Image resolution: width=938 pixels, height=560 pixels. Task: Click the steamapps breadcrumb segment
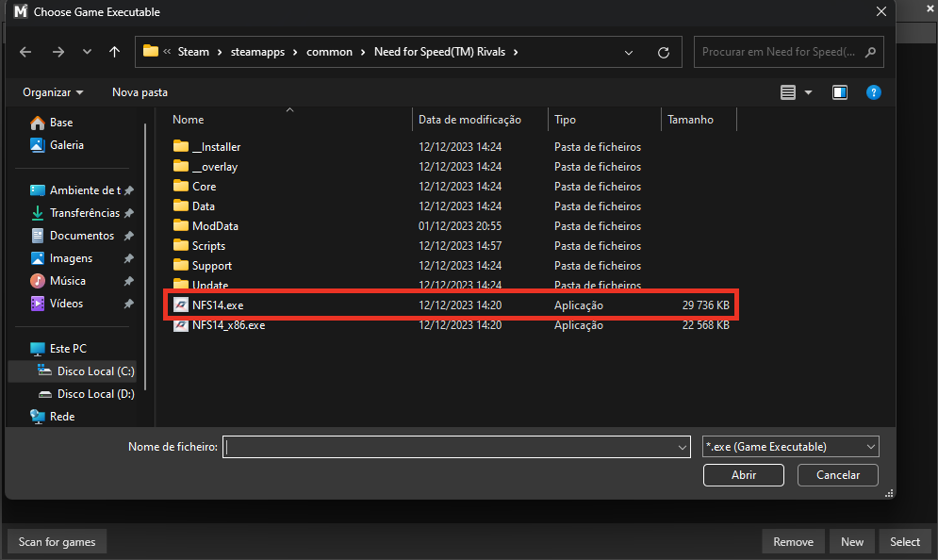257,52
